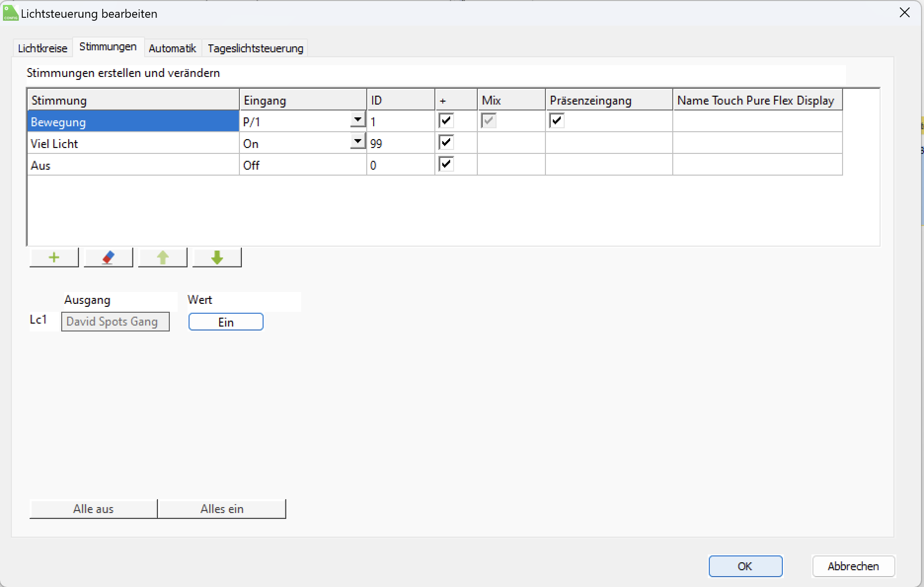The width and height of the screenshot is (924, 587).
Task: Toggle the + checkbox for Viel Licht
Action: 446,143
